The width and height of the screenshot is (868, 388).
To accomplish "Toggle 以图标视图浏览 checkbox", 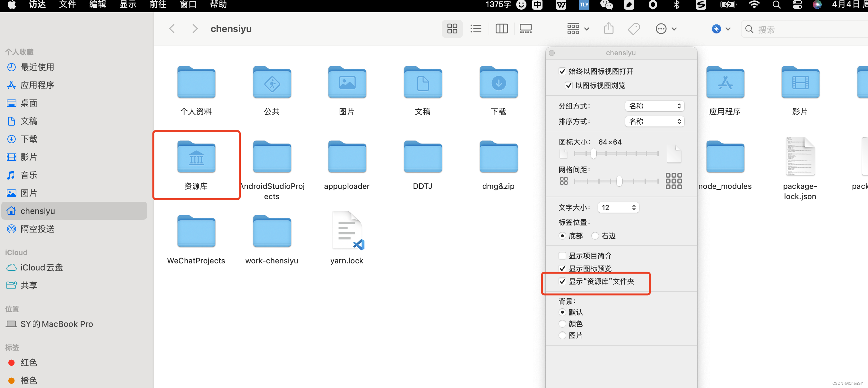I will click(x=569, y=85).
